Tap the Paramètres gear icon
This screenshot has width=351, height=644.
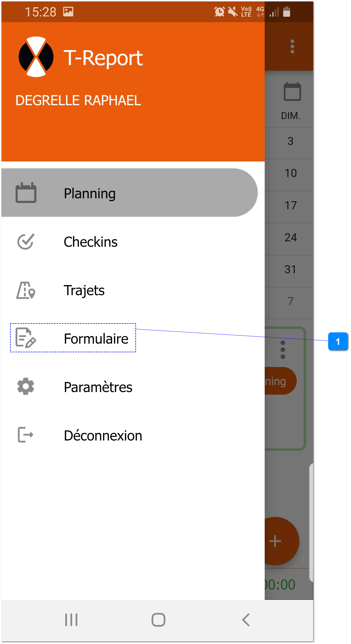click(x=26, y=387)
